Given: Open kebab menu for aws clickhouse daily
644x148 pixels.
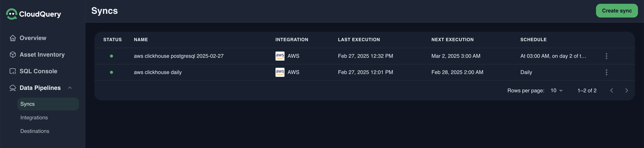Looking at the screenshot, I should [x=606, y=72].
